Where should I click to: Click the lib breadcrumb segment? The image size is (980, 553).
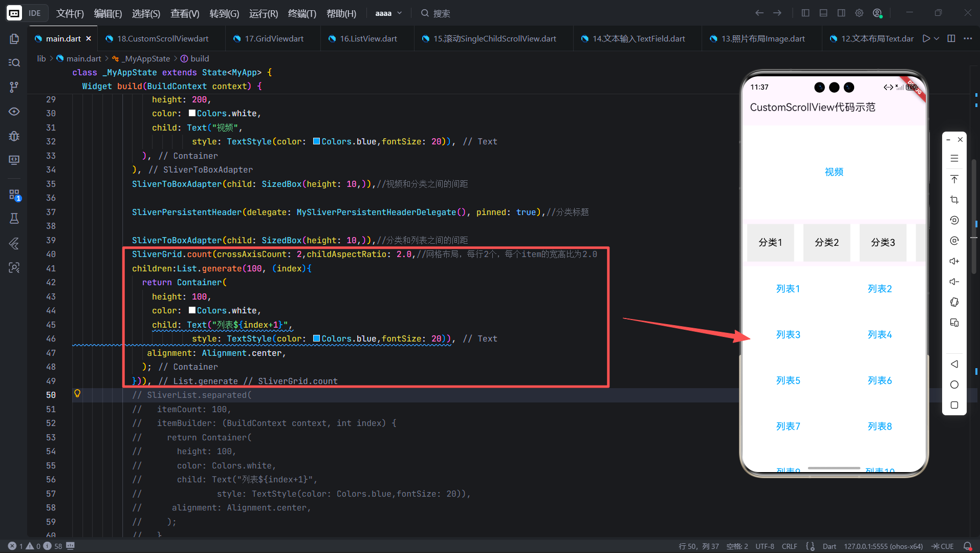(x=41, y=58)
